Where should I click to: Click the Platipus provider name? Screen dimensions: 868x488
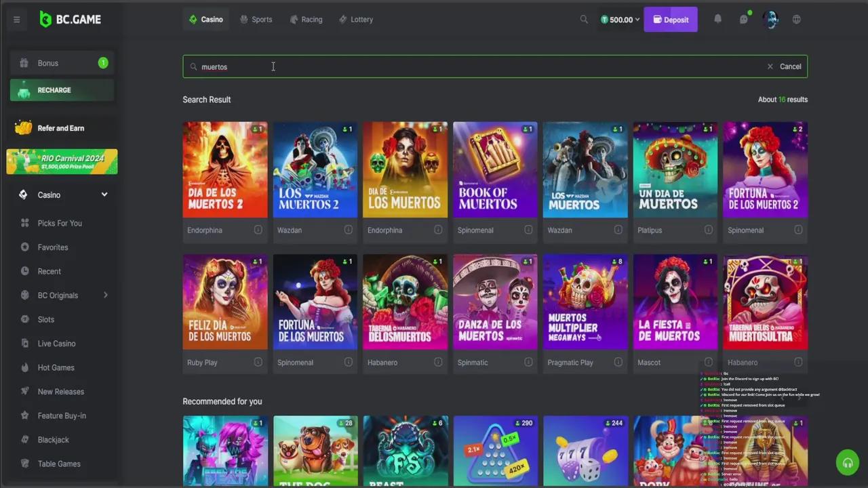[x=650, y=230]
